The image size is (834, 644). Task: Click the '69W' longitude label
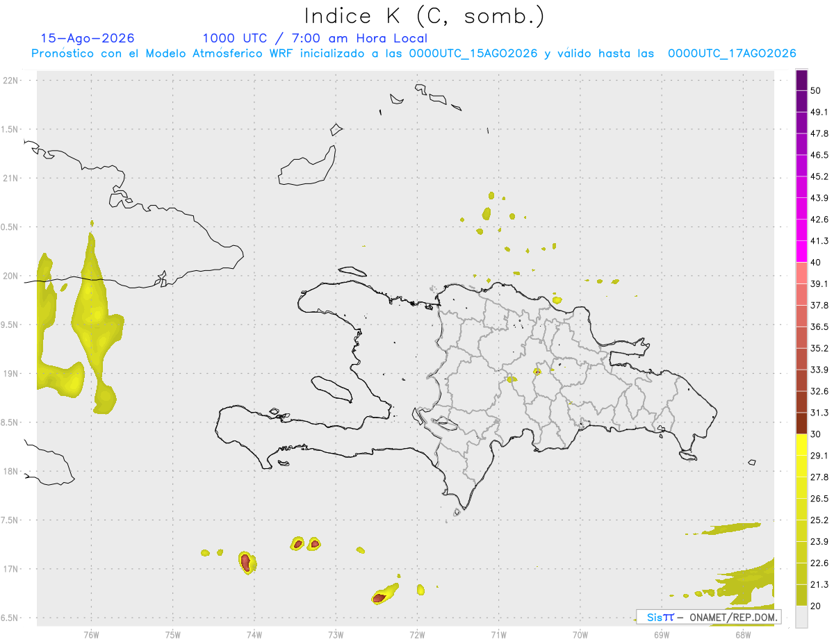[662, 634]
